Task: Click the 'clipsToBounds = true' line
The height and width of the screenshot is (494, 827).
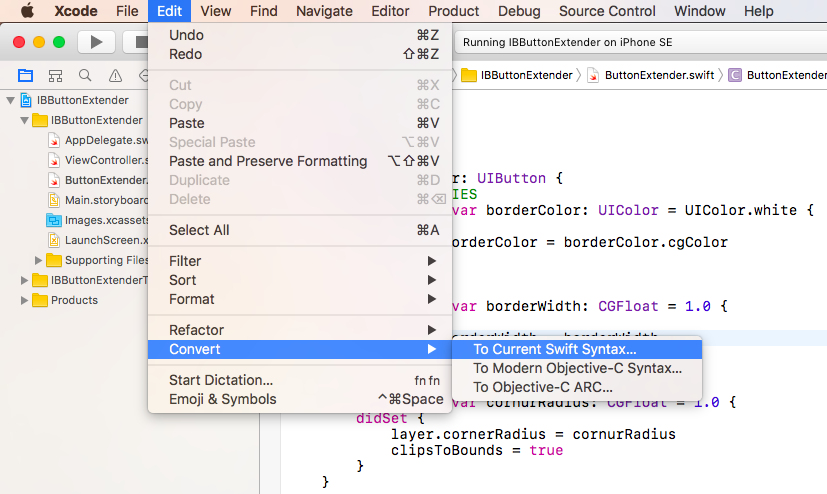Action: (x=477, y=450)
